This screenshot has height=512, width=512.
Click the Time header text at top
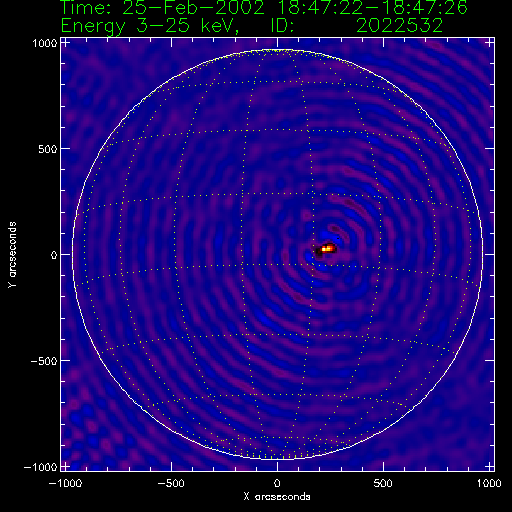point(264,7)
